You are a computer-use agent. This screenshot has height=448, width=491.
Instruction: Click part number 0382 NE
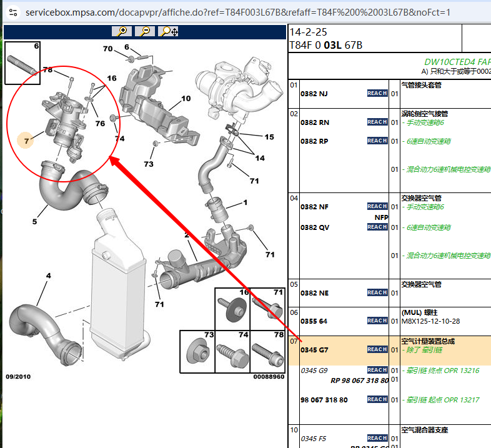[315, 293]
